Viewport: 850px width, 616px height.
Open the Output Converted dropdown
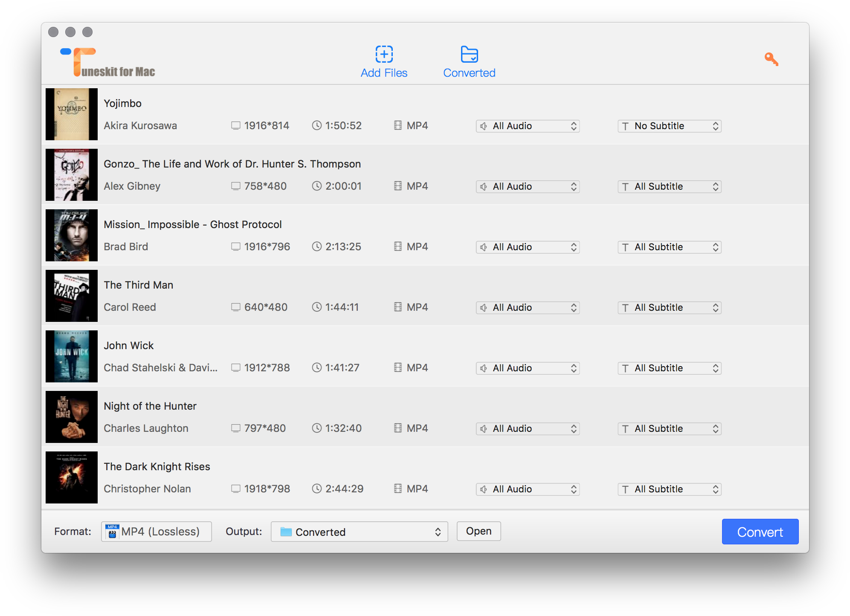[359, 532]
